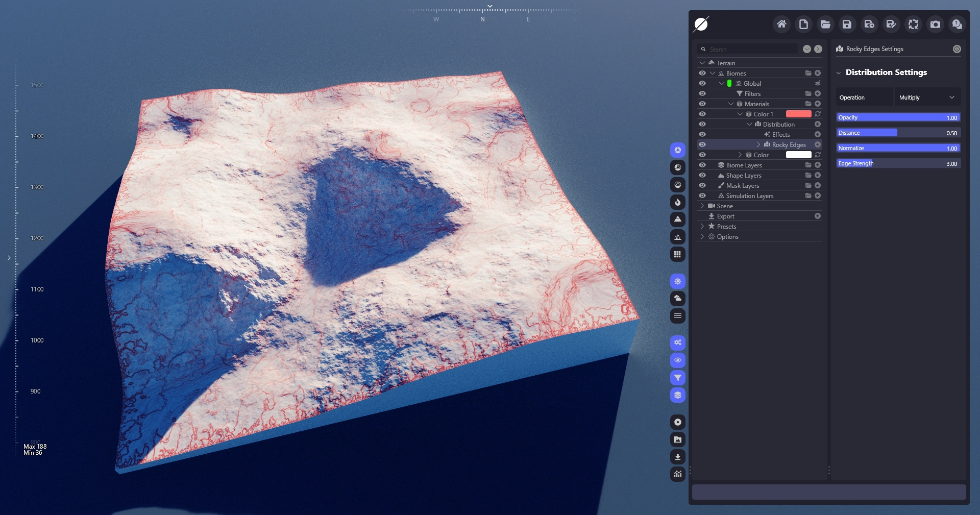Click the grid view icon in viewport sidebar

[677, 254]
